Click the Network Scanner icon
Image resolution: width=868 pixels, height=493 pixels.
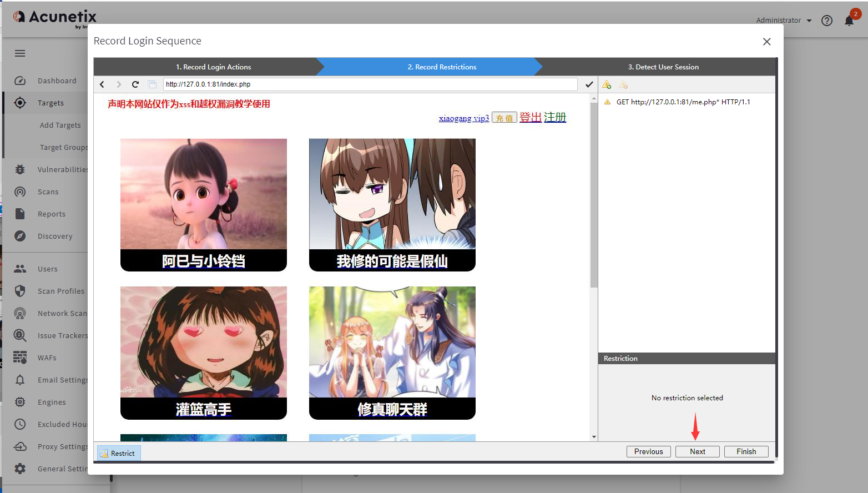click(20, 313)
